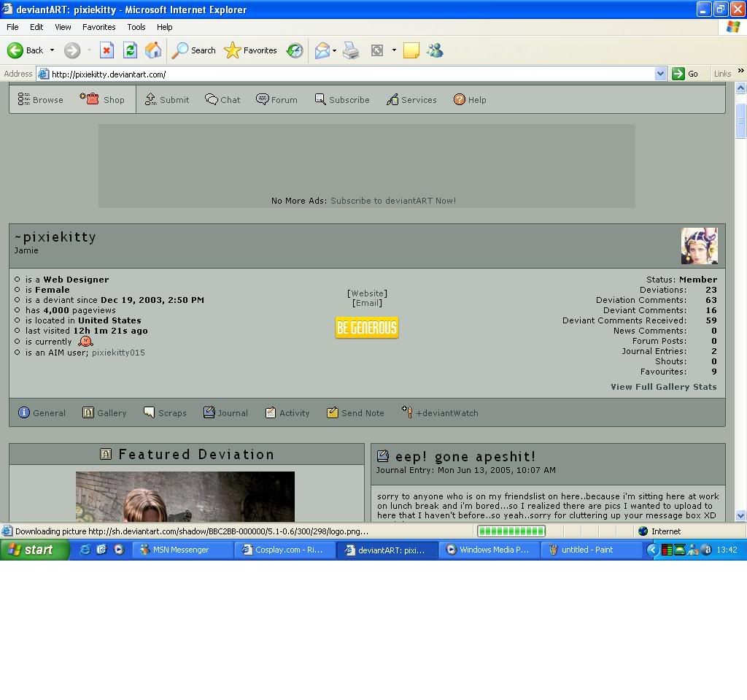The image size is (747, 700).
Task: Open the History toolbar icon
Action: pos(295,50)
